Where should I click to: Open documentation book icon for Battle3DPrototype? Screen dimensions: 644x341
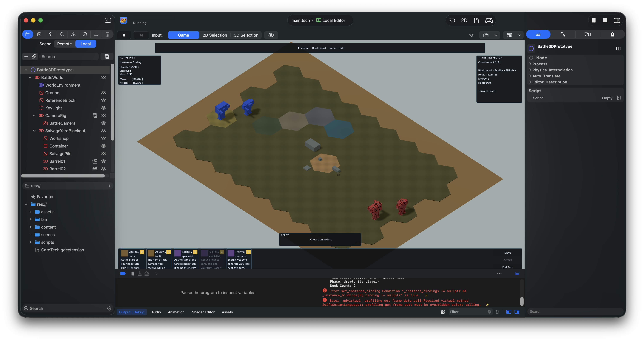click(618, 49)
